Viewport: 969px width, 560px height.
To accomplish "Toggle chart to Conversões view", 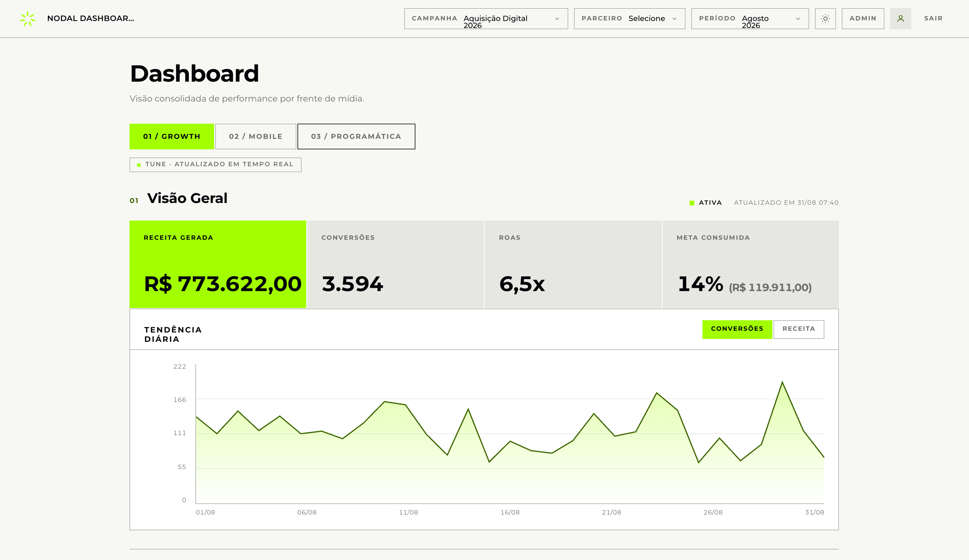I will tap(737, 329).
